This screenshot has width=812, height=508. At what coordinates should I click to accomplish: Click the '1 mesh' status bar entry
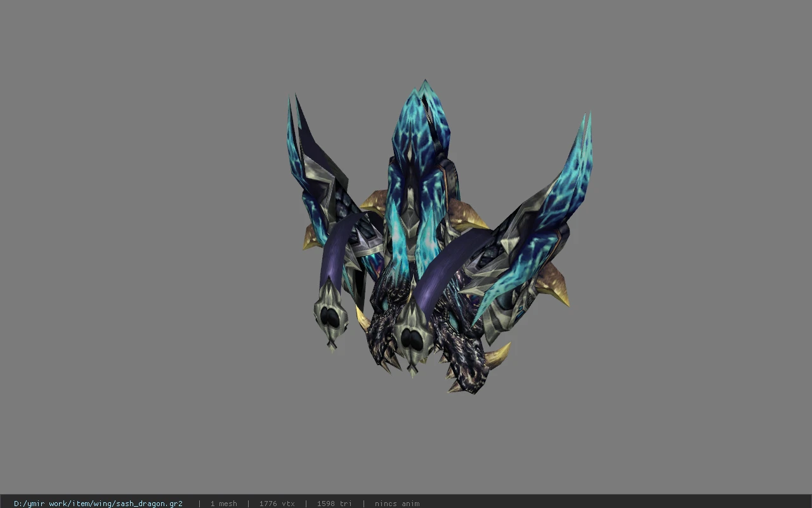pos(223,504)
